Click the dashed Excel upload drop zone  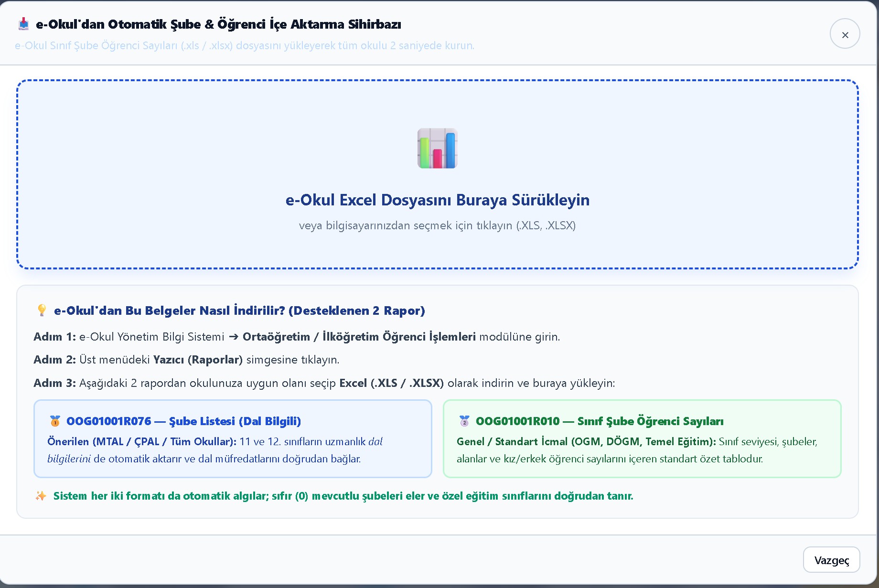pos(438,174)
